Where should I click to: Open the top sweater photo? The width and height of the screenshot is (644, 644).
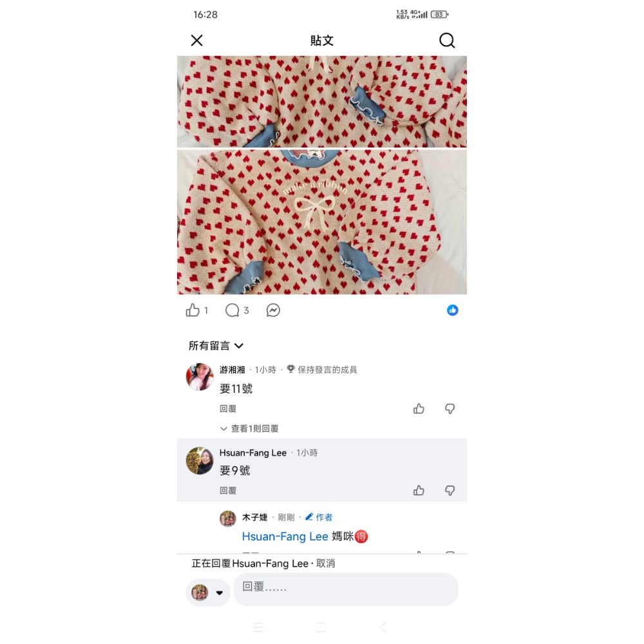pos(322,102)
